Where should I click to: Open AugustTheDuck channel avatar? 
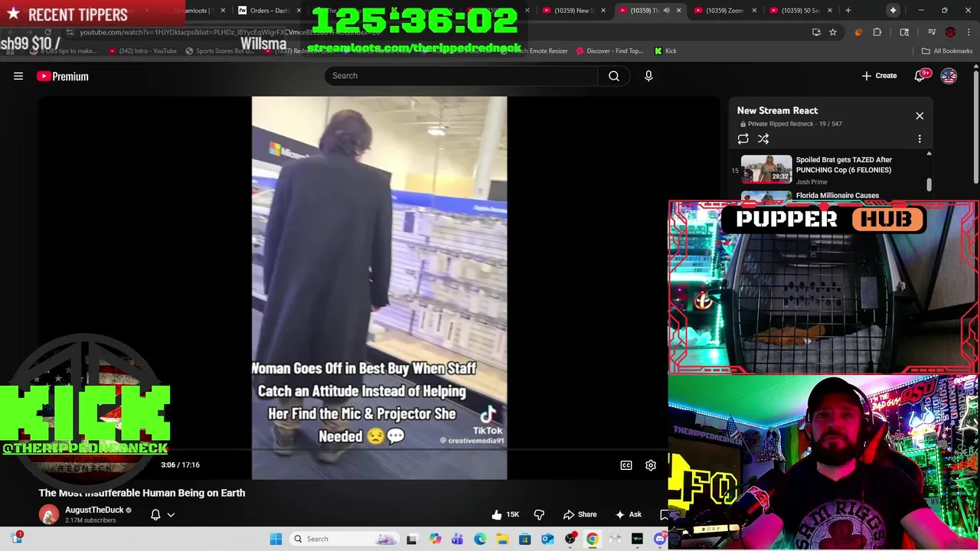click(x=49, y=514)
